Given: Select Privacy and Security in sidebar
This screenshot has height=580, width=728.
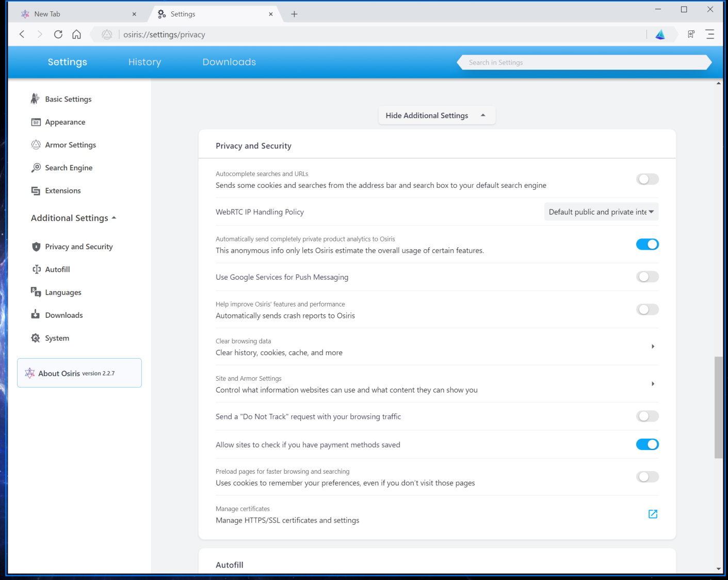Looking at the screenshot, I should pyautogui.click(x=79, y=247).
